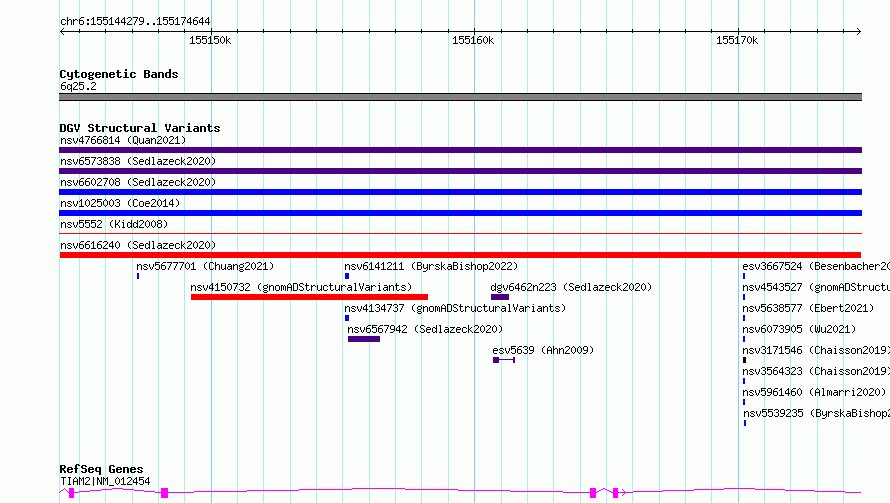Click the small blue marker under nsv5677701
Image resolution: width=890 pixels, height=503 pixels.
click(138, 276)
